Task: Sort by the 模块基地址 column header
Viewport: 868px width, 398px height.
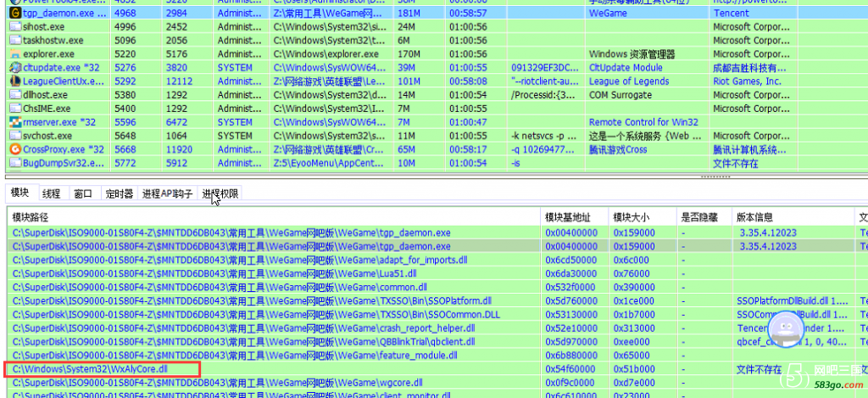Action: tap(574, 216)
